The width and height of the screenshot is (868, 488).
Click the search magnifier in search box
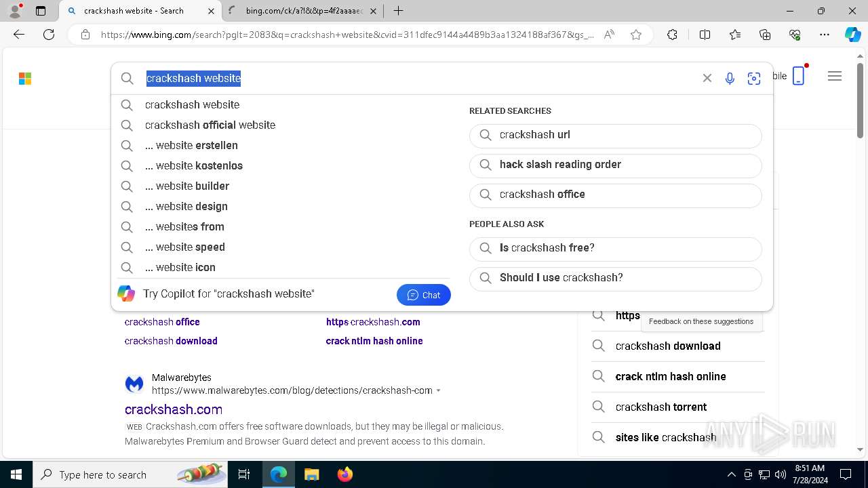[127, 79]
